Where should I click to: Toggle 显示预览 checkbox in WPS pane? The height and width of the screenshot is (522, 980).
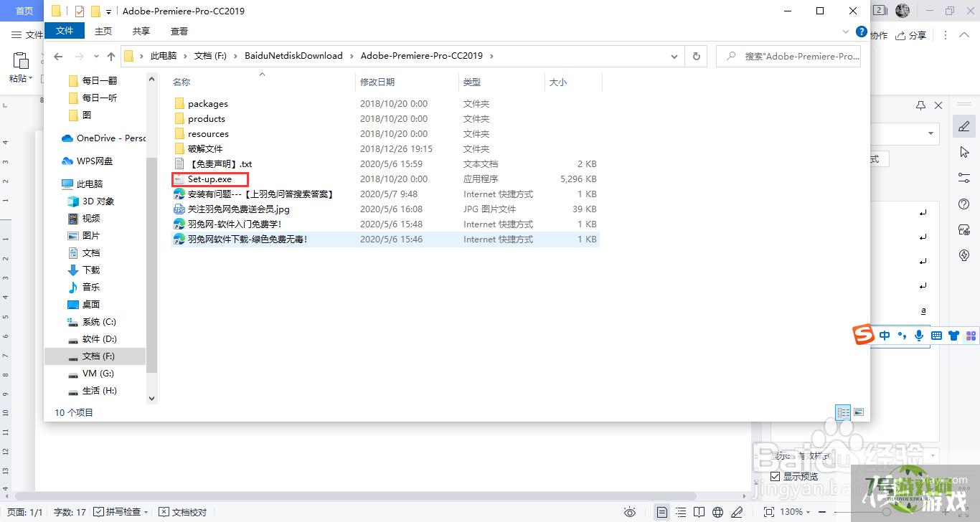776,477
